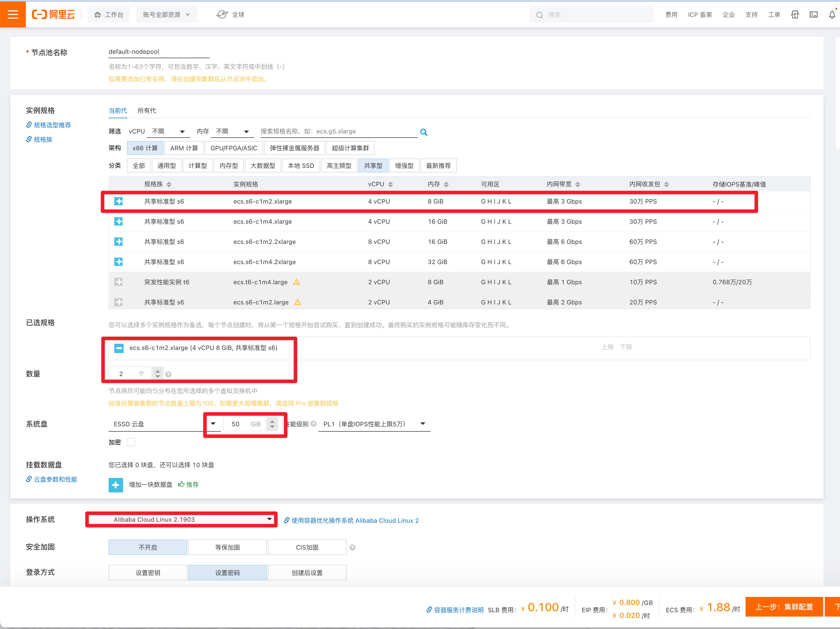Screen dimensions: 840x629
Task: Click help icon next to security hardening
Action: [x=352, y=547]
